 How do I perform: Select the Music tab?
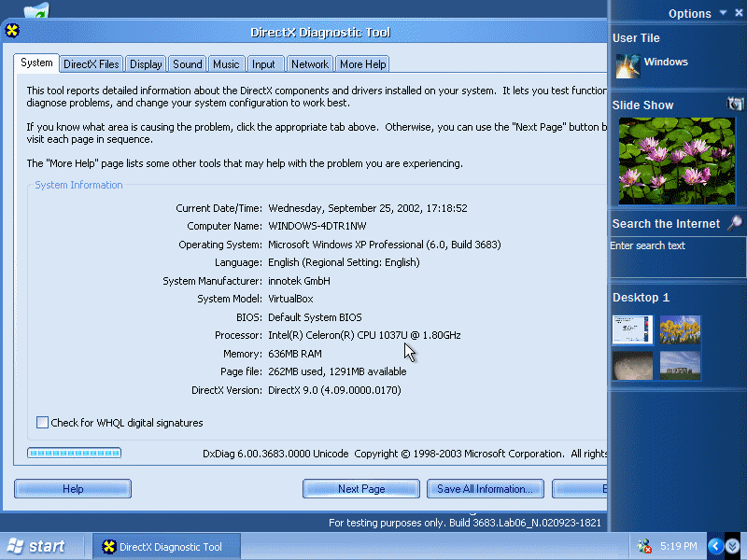(x=226, y=64)
